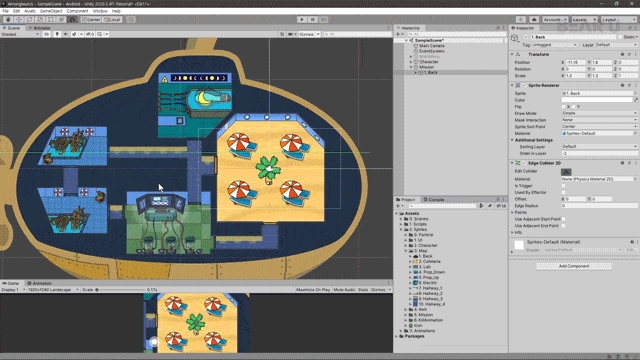The image size is (640, 360).
Task: Open the Sprite Sort Point dropdown
Action: click(599, 127)
